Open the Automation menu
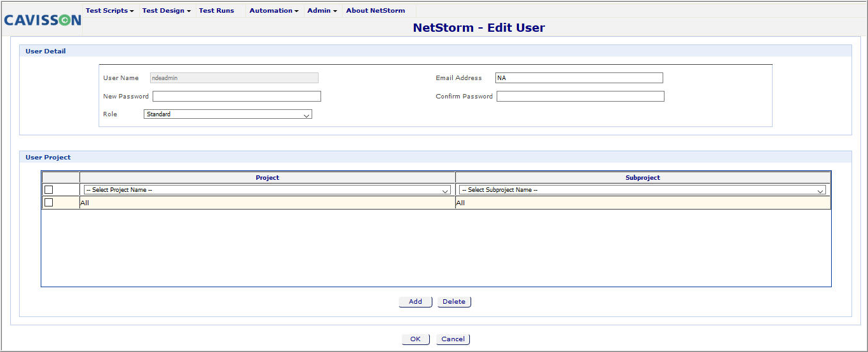The width and height of the screenshot is (868, 352). click(x=273, y=11)
